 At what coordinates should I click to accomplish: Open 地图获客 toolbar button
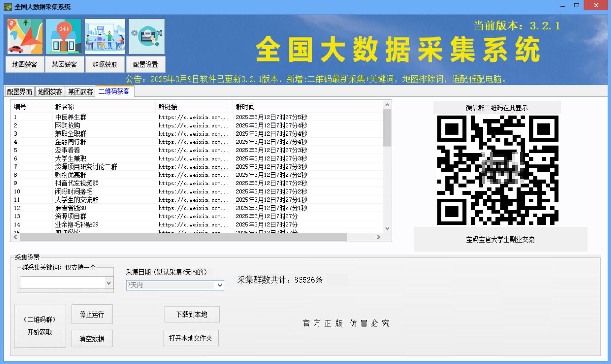[25, 64]
